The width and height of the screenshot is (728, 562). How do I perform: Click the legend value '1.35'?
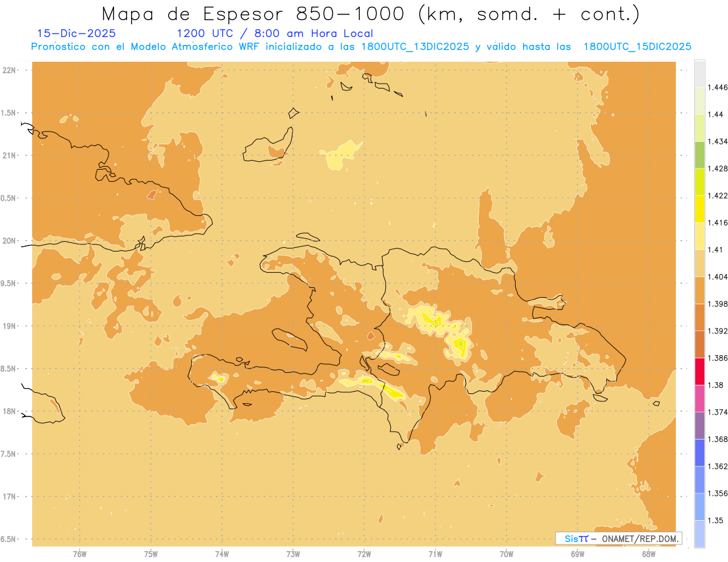point(715,521)
